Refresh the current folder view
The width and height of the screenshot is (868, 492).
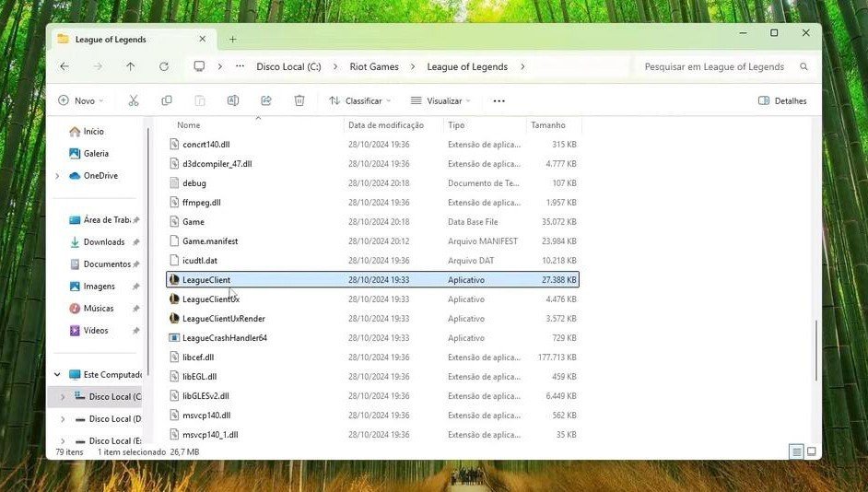164,66
